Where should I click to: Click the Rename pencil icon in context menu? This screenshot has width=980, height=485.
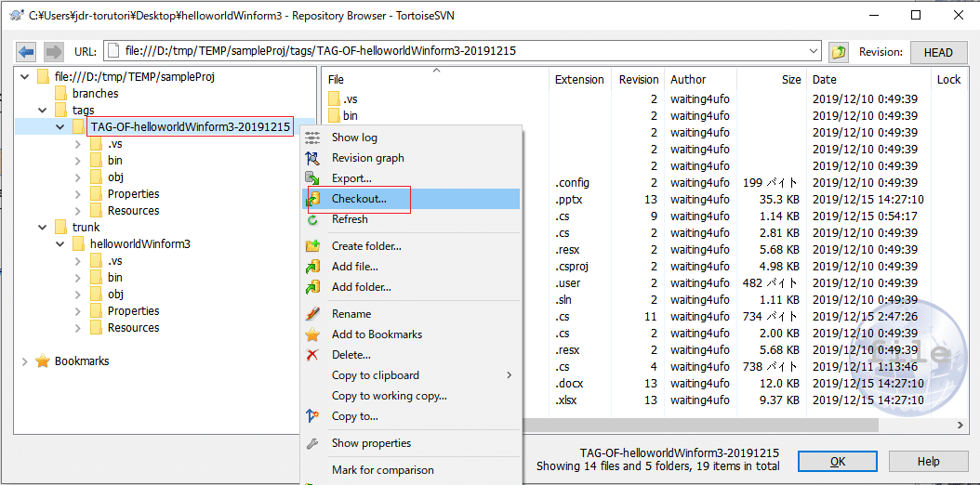[312, 314]
